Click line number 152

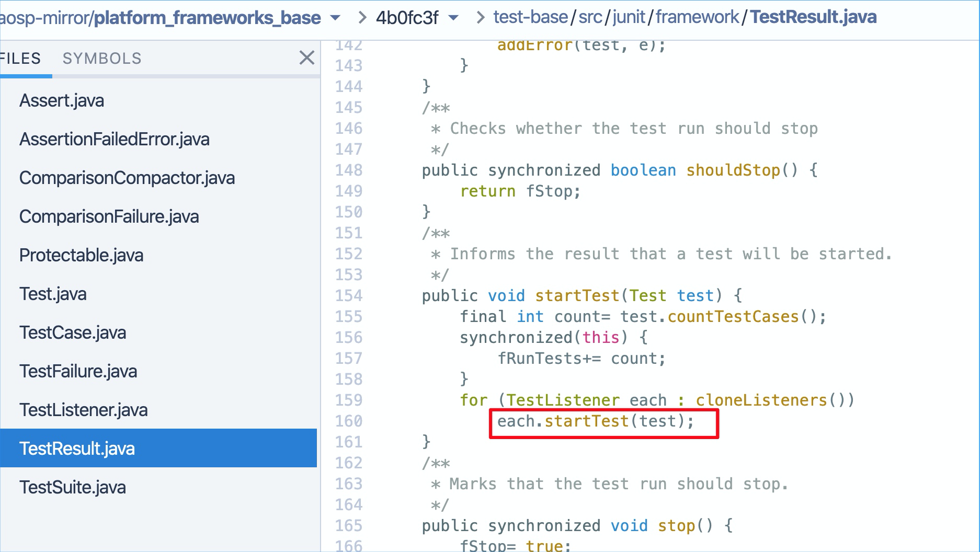349,254
